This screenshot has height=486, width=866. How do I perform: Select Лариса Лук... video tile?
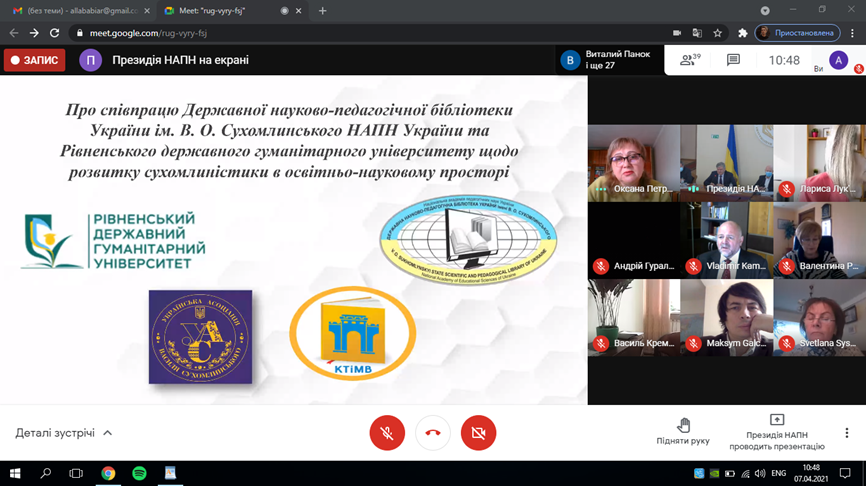[820, 163]
